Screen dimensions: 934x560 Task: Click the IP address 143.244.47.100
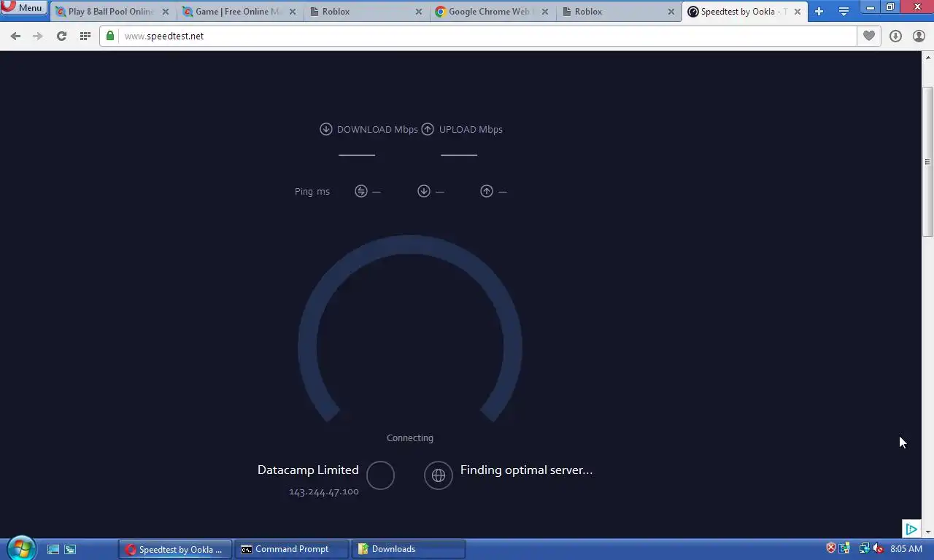click(324, 492)
